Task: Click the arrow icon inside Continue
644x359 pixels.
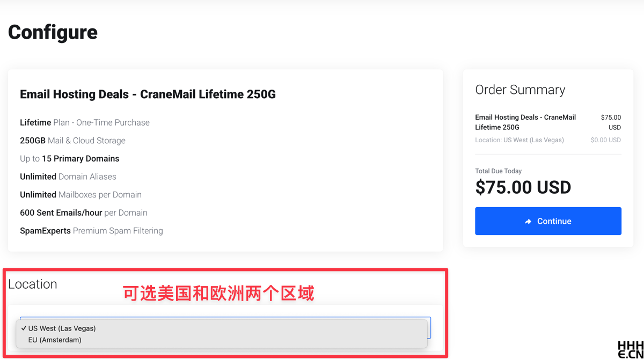Action: tap(528, 222)
